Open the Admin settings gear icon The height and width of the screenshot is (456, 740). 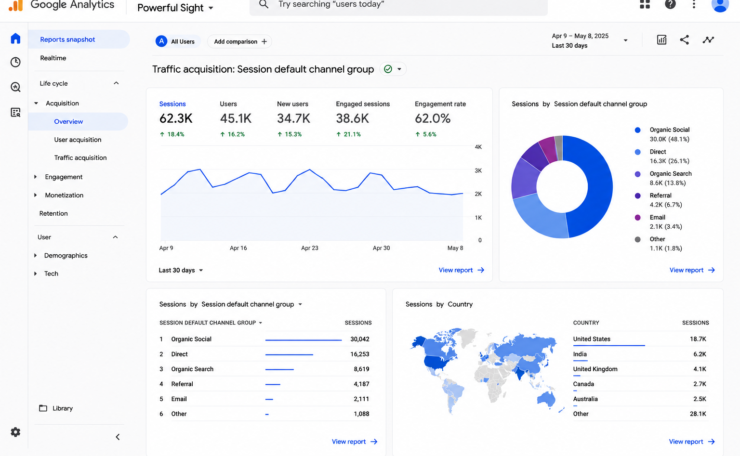coord(16,432)
